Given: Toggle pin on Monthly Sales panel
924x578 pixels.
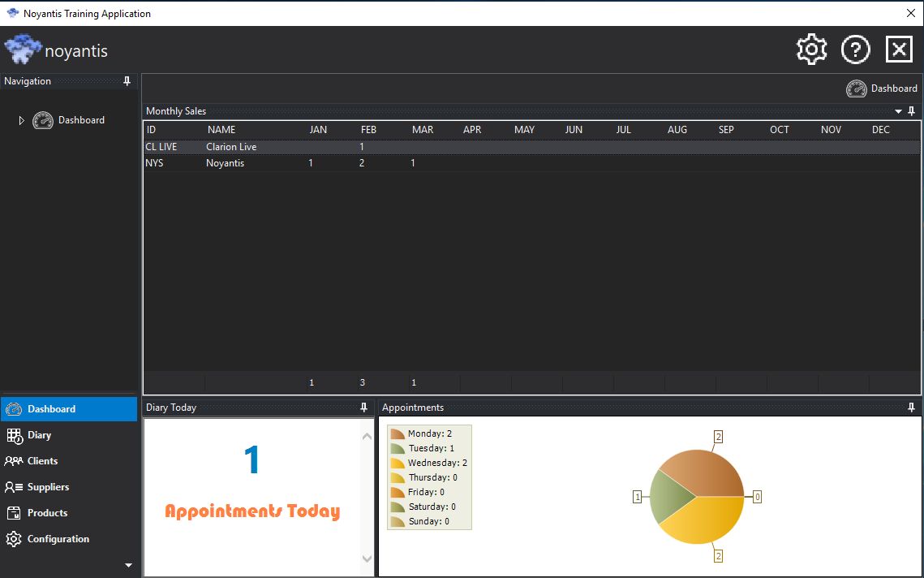Looking at the screenshot, I should tap(911, 111).
